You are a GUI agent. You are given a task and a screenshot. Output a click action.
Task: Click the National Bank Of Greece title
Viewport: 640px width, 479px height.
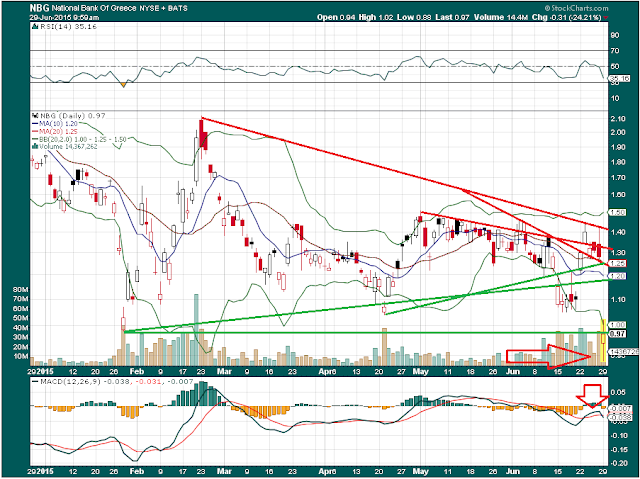click(x=92, y=8)
